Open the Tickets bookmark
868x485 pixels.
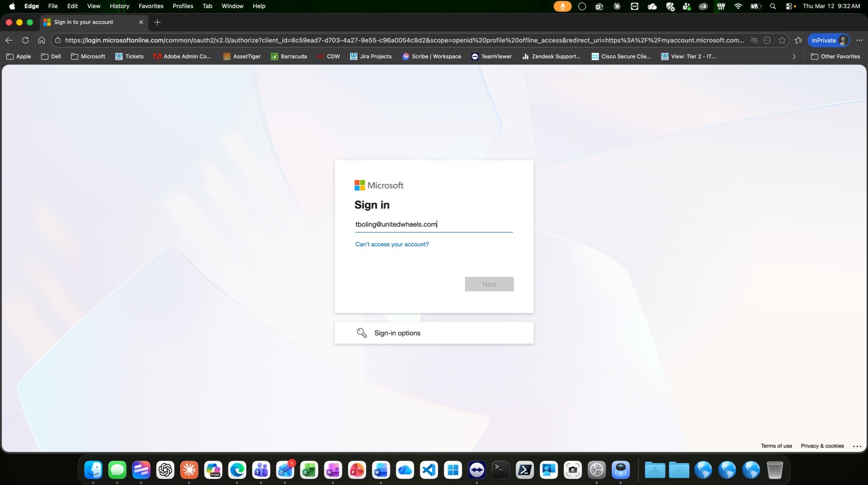coord(129,57)
